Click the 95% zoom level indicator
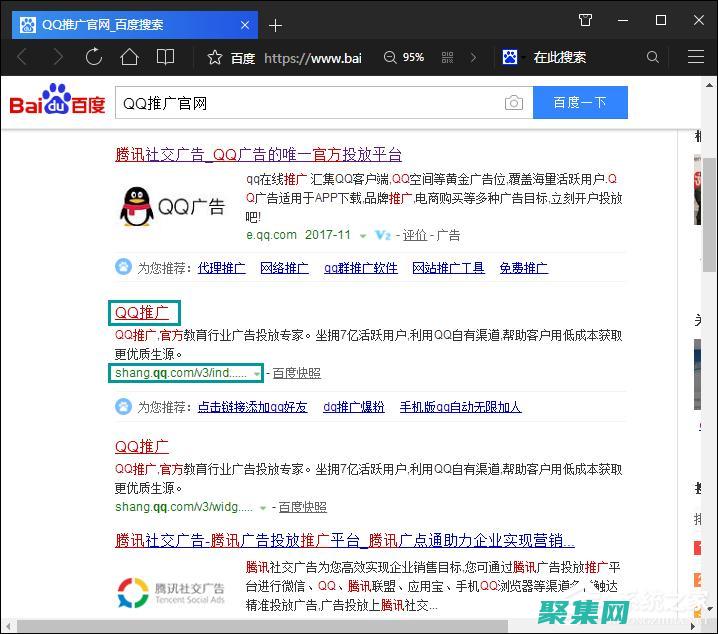Viewport: 718px width, 634px height. pyautogui.click(x=405, y=58)
